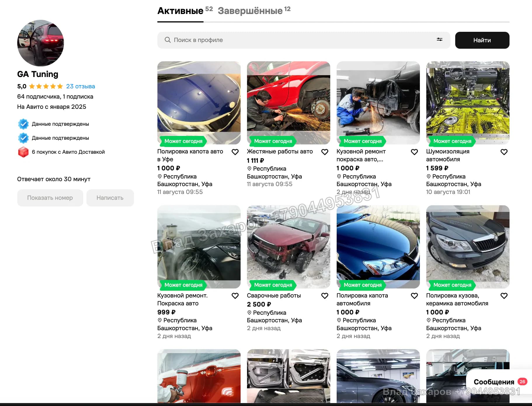Open the disassembled car doors photo
The height and width of the screenshot is (406, 532).
pyautogui.click(x=288, y=376)
